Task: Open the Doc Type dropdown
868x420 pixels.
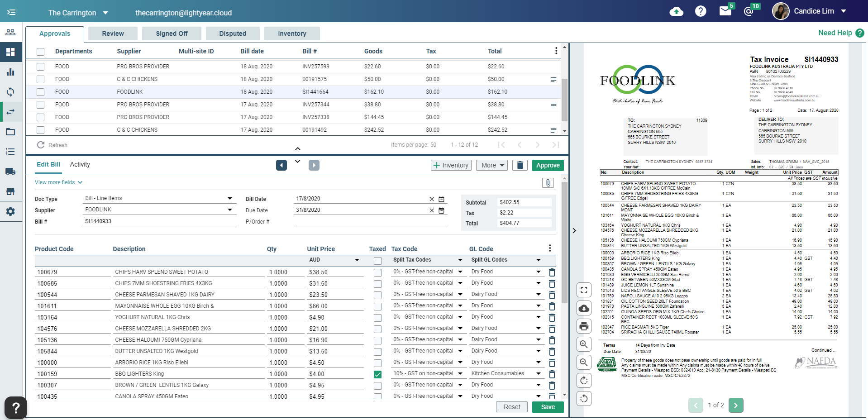Action: point(159,198)
